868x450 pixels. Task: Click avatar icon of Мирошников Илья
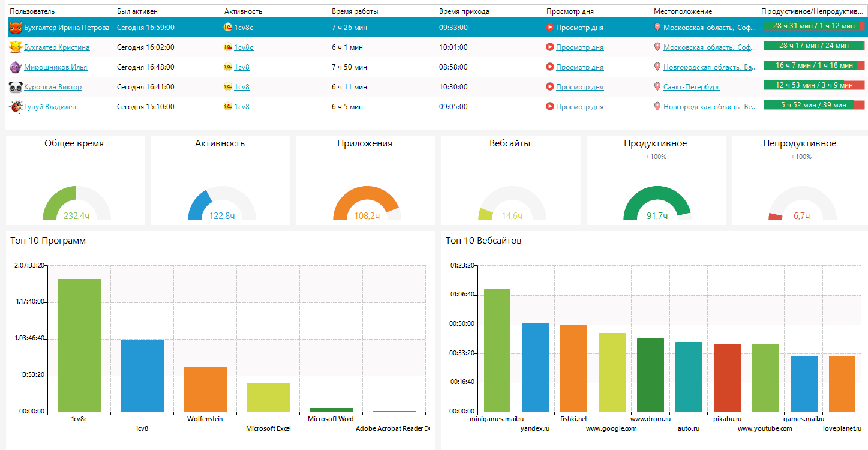(x=16, y=67)
